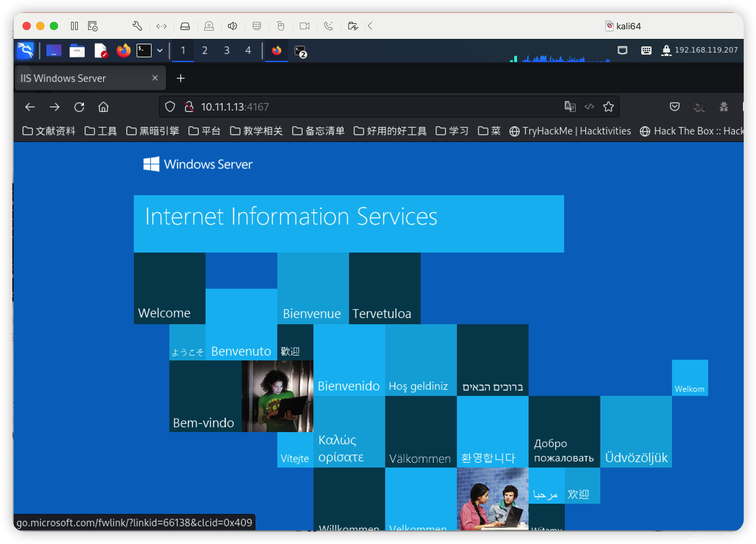Open the 工具 bookmark folder
This screenshot has width=756, height=544.
[x=101, y=131]
